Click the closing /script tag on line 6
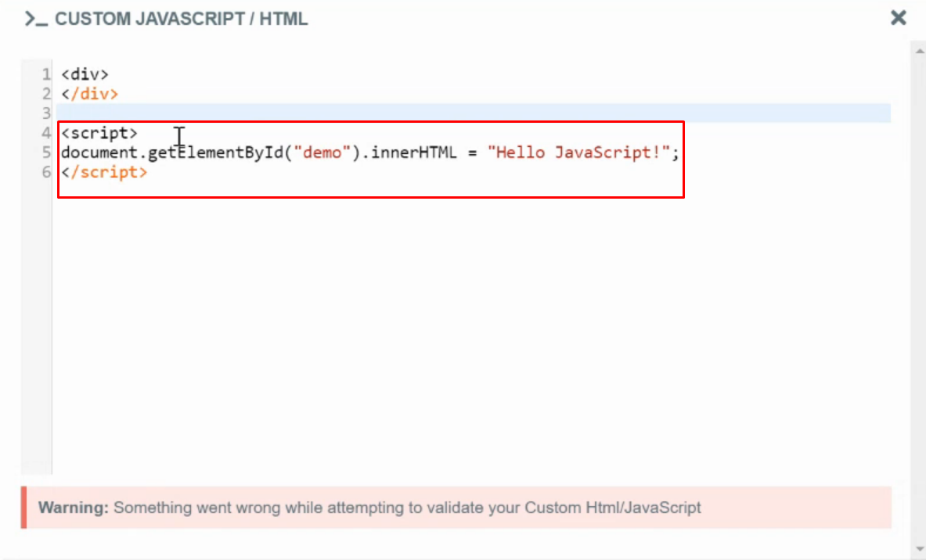 click(105, 172)
